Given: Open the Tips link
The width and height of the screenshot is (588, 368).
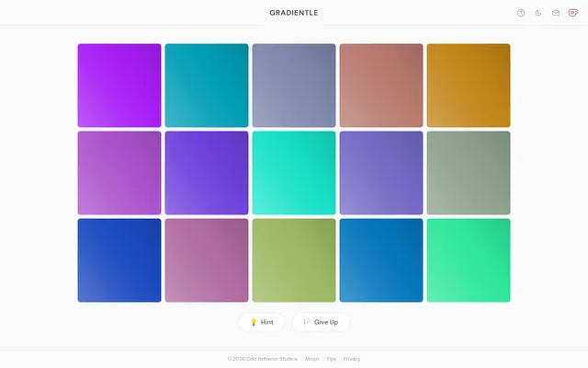Looking at the screenshot, I should [x=331, y=359].
